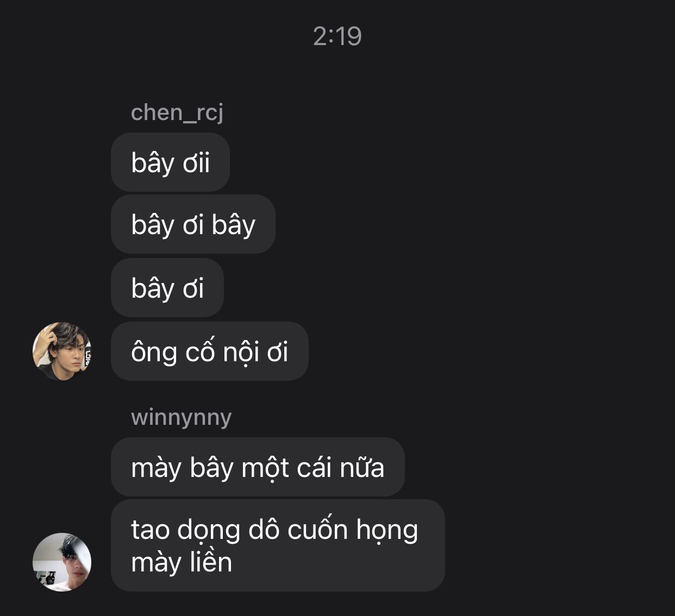This screenshot has height=616, width=675.
Task: Click the short "bây ơi" message
Action: 167,287
